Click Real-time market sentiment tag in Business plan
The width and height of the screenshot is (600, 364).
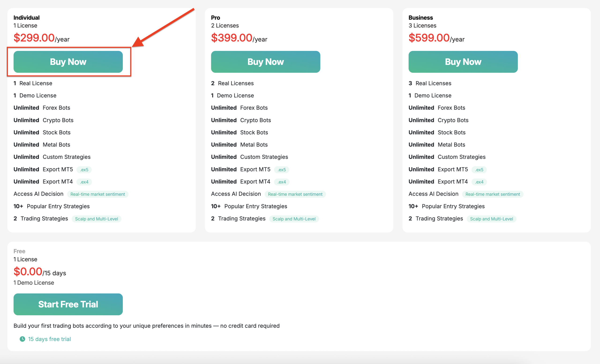pyautogui.click(x=492, y=194)
